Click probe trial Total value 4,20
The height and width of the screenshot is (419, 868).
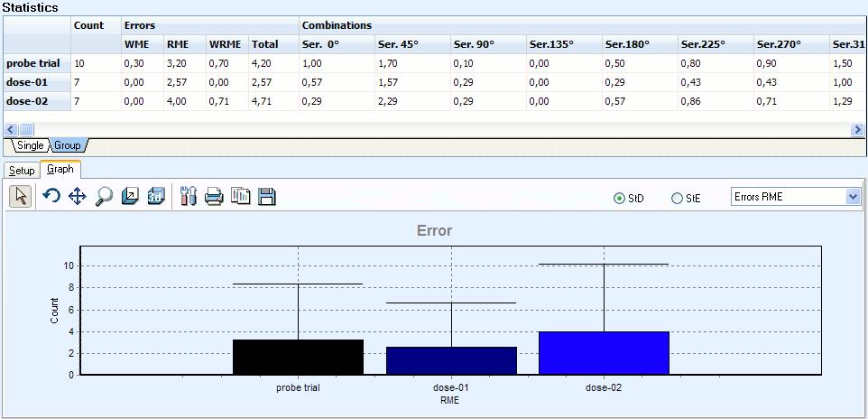260,64
